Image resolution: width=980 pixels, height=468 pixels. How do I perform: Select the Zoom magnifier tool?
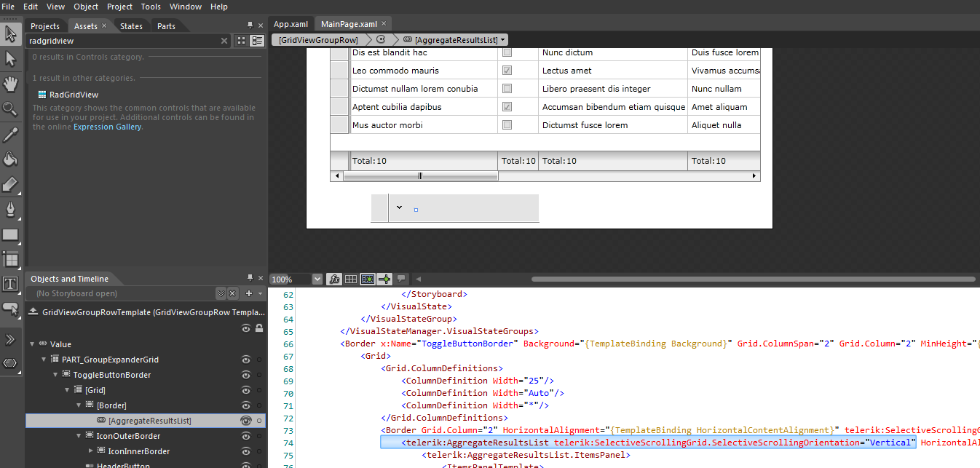10,109
